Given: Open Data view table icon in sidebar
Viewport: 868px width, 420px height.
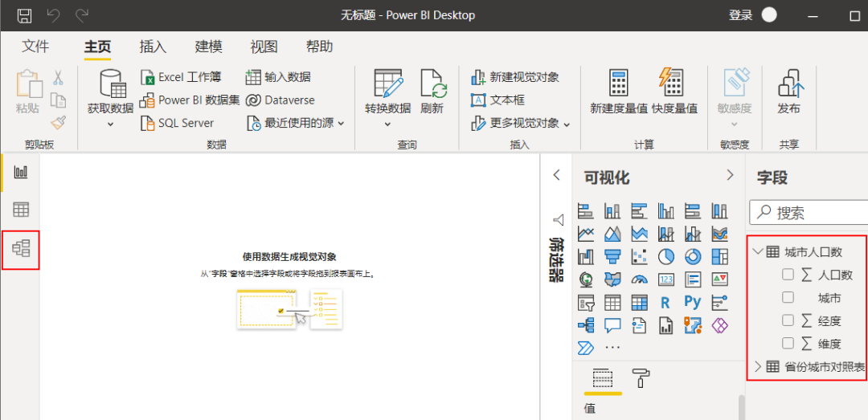Looking at the screenshot, I should point(20,210).
